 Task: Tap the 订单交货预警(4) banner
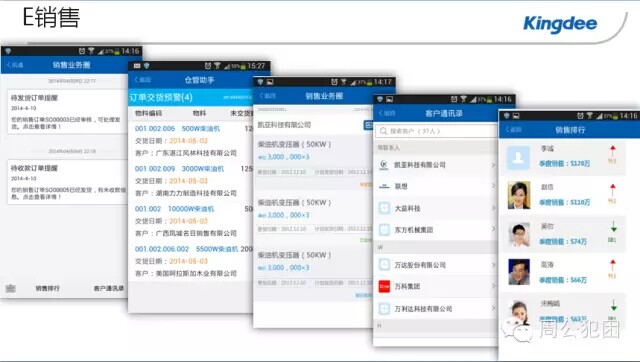(x=190, y=98)
